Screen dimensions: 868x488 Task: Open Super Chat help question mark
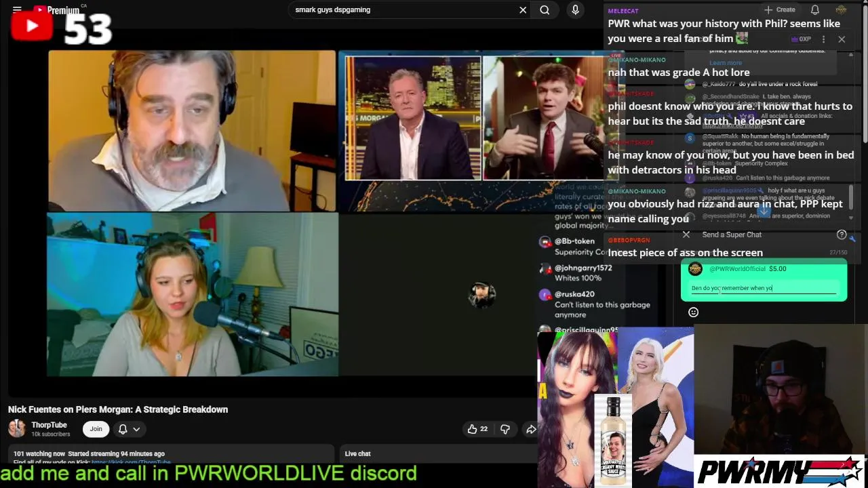pos(842,235)
